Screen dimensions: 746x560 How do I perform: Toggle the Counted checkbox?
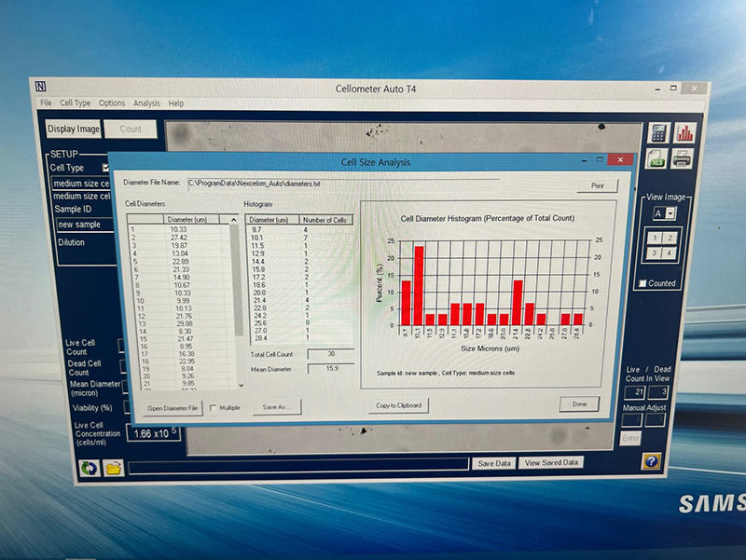pyautogui.click(x=642, y=283)
